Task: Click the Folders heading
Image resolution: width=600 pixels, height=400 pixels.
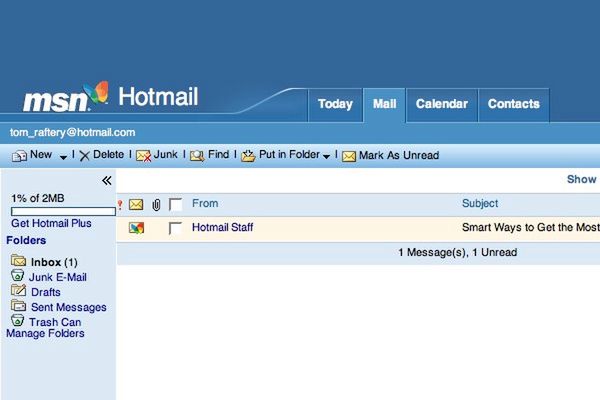Action: (x=26, y=240)
